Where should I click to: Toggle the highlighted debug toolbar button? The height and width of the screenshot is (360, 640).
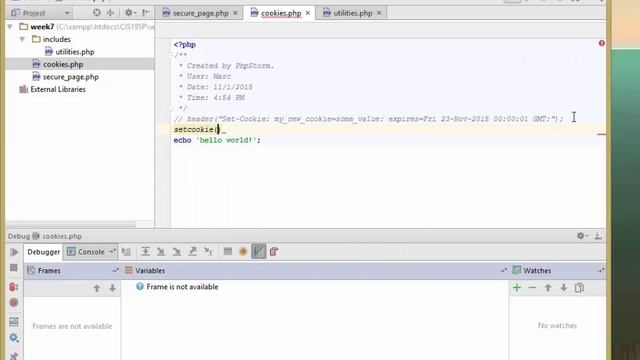click(x=258, y=252)
